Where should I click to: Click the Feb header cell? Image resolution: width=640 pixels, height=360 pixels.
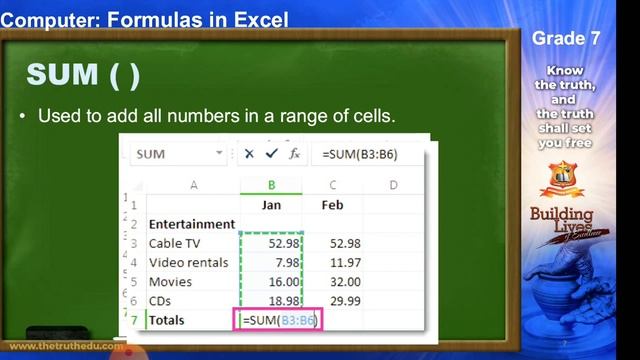[333, 205]
